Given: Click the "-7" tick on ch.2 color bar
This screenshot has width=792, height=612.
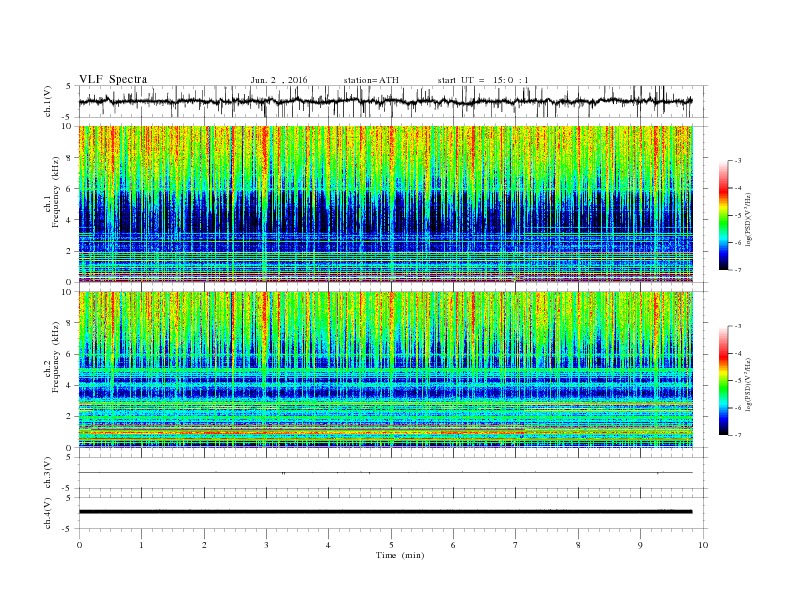Looking at the screenshot, I should click(737, 435).
